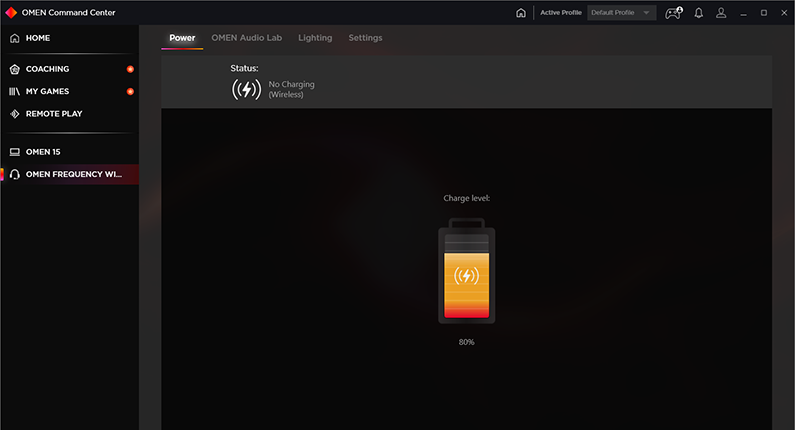Click the No Charging (Wireless) status text
Screen dimensions: 795x430
click(292, 89)
